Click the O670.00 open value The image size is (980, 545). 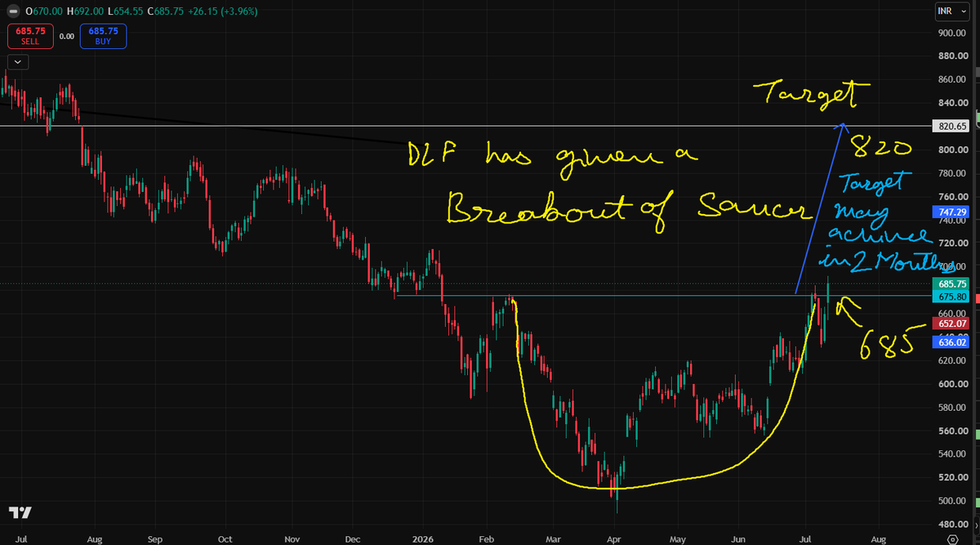pyautogui.click(x=44, y=12)
